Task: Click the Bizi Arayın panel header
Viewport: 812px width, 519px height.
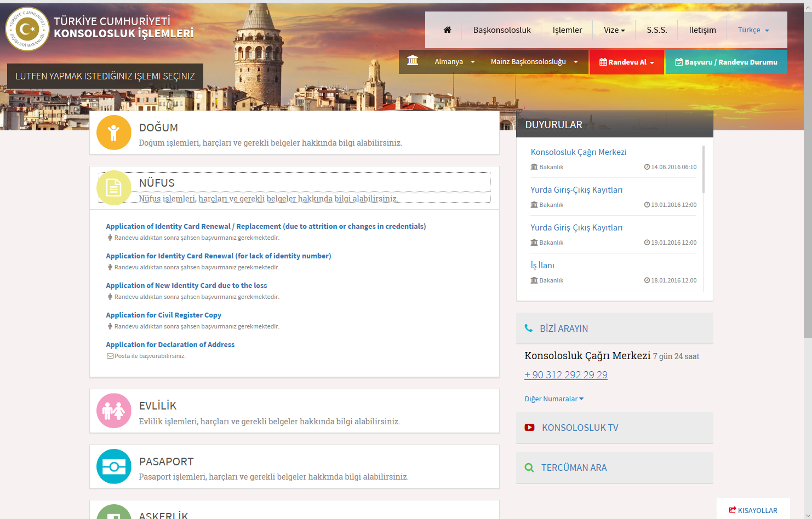Action: [615, 328]
